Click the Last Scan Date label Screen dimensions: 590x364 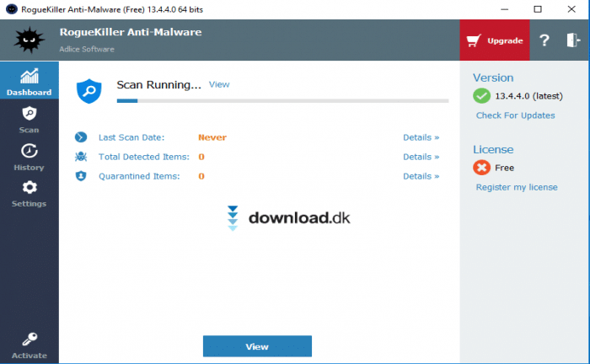click(131, 137)
